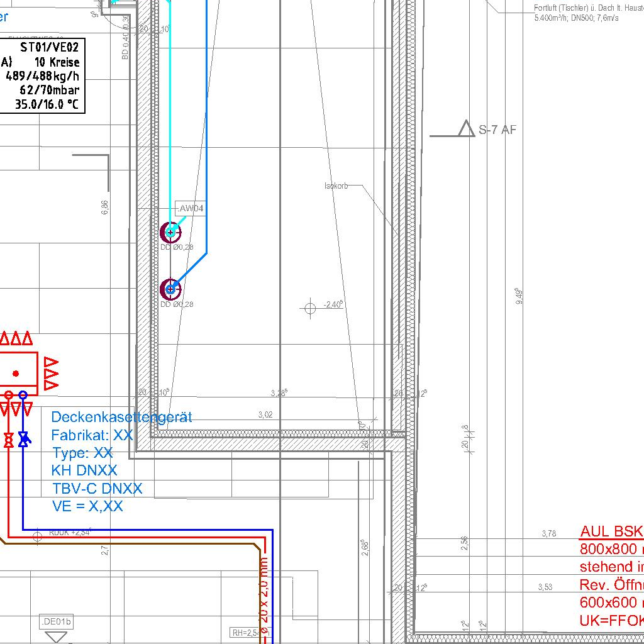Select the RH=2,5 room height tag
This screenshot has width=644, height=644.
coord(244,632)
